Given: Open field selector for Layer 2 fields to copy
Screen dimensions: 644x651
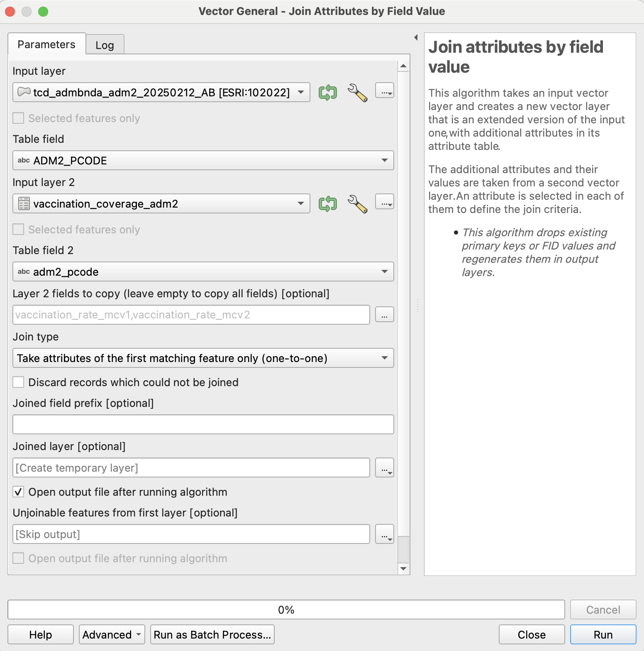Looking at the screenshot, I should (x=385, y=314).
